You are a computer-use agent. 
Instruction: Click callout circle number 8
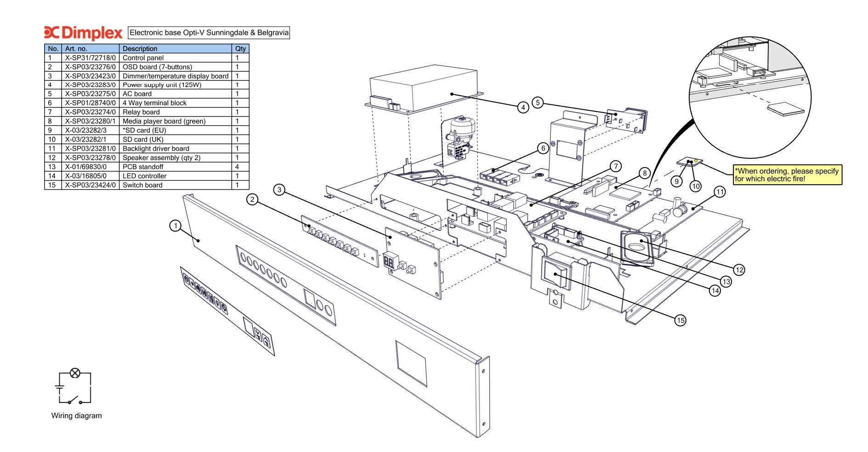645,173
